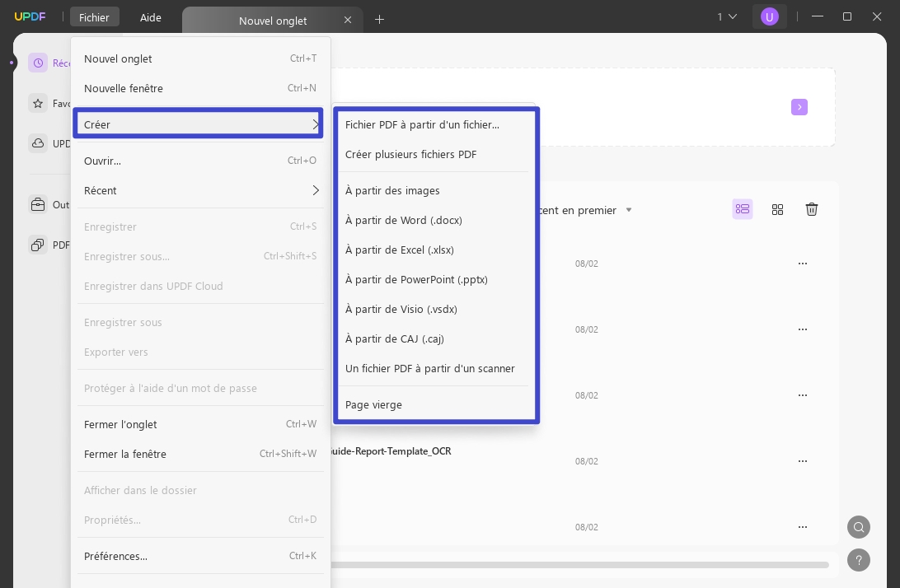Choose Nouvel onglet menu entry
Viewport: 900px width, 588px height.
(200, 58)
